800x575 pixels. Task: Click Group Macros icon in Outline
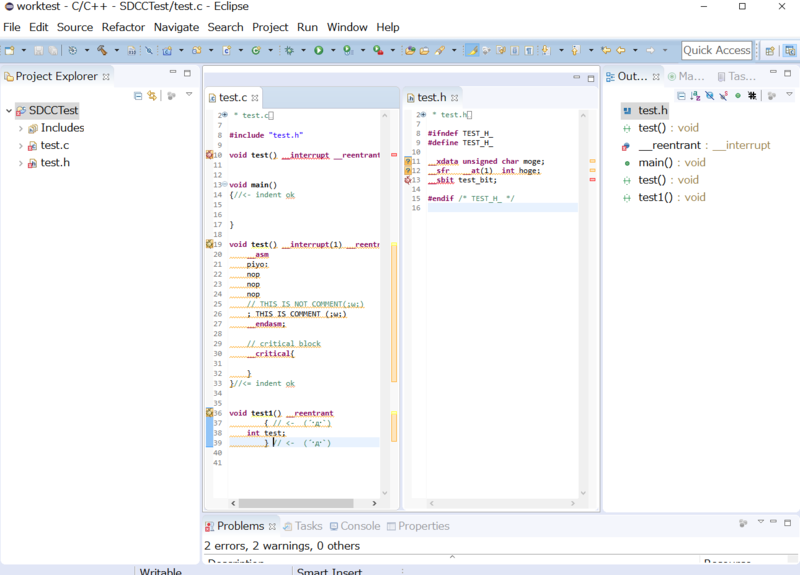tap(752, 95)
